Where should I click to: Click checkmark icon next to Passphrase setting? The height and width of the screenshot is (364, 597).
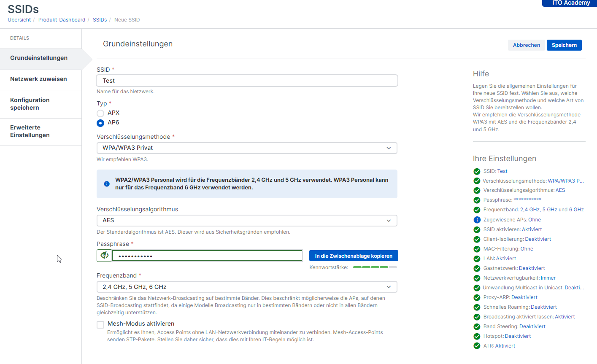tap(477, 200)
